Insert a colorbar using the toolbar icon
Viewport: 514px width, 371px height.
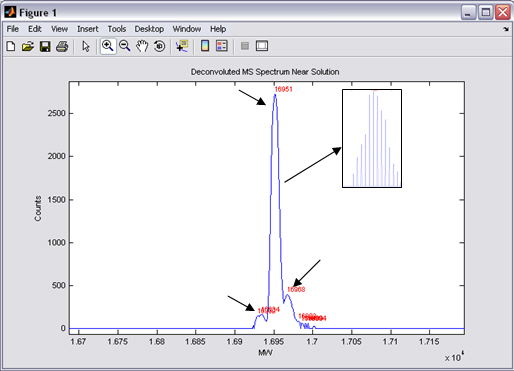(x=205, y=46)
